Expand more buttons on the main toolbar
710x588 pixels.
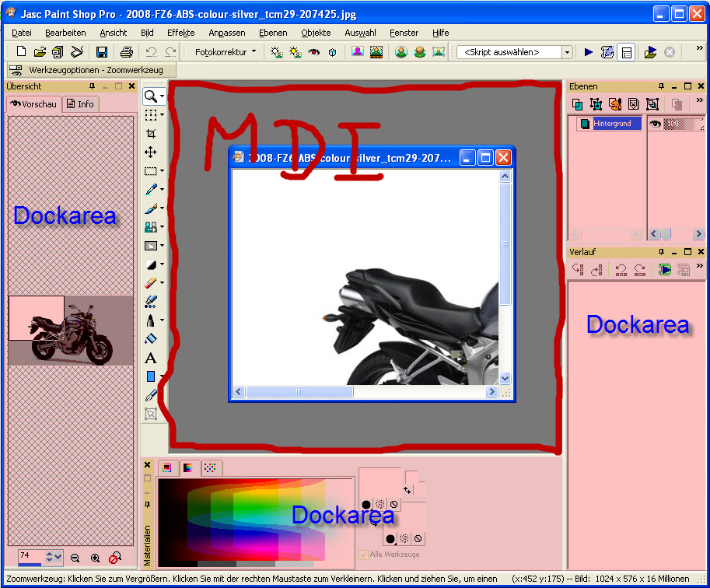[x=700, y=48]
